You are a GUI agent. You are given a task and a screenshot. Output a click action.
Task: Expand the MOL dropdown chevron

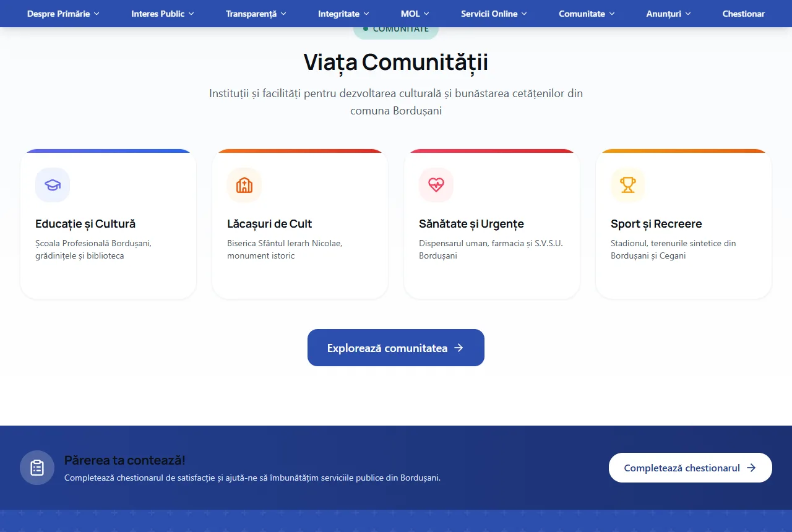pos(426,14)
